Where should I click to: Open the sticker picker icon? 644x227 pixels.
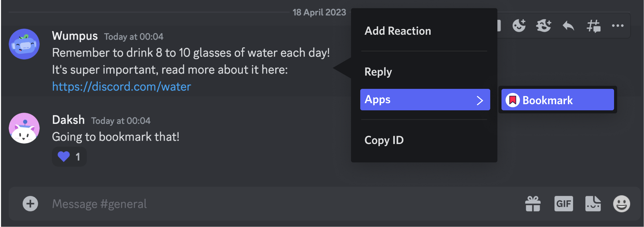pyautogui.click(x=593, y=204)
